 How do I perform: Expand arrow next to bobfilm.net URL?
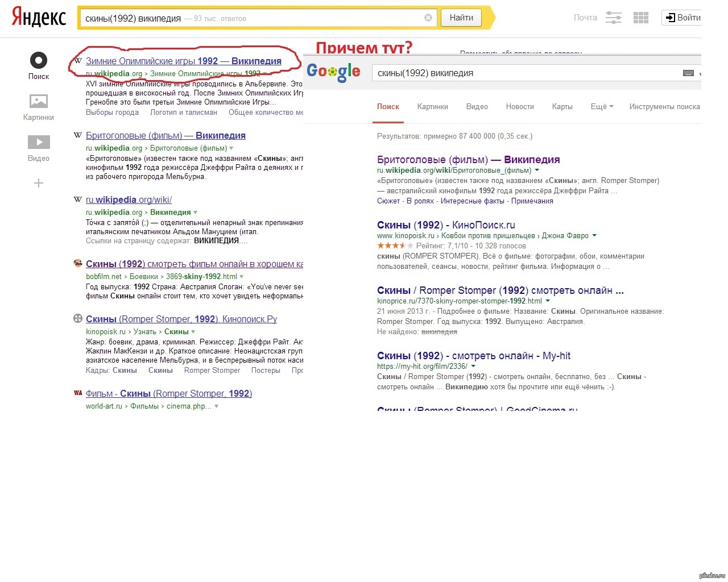pos(241,277)
